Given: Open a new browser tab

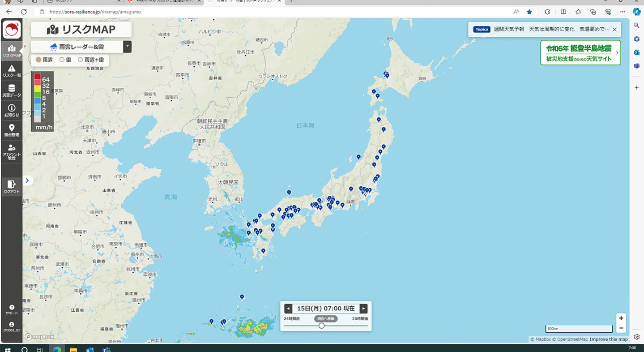Looking at the screenshot, I should tap(292, 1).
